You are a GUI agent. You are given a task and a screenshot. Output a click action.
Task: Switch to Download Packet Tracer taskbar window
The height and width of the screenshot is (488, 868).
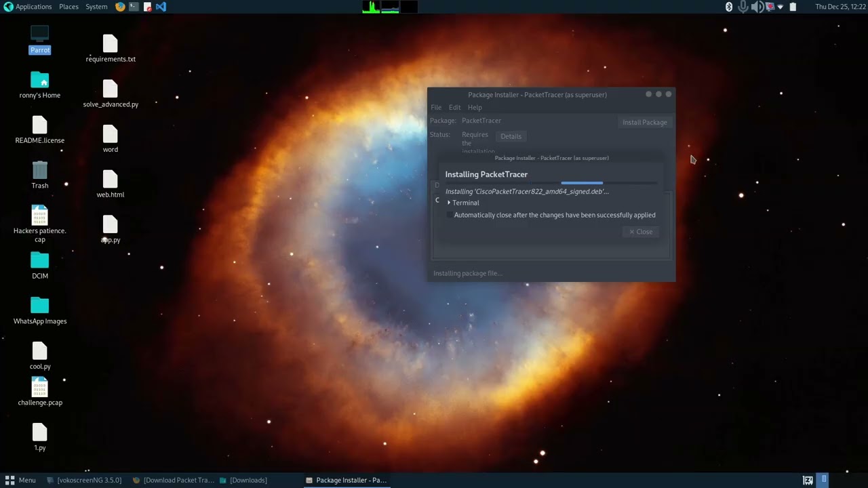(173, 480)
